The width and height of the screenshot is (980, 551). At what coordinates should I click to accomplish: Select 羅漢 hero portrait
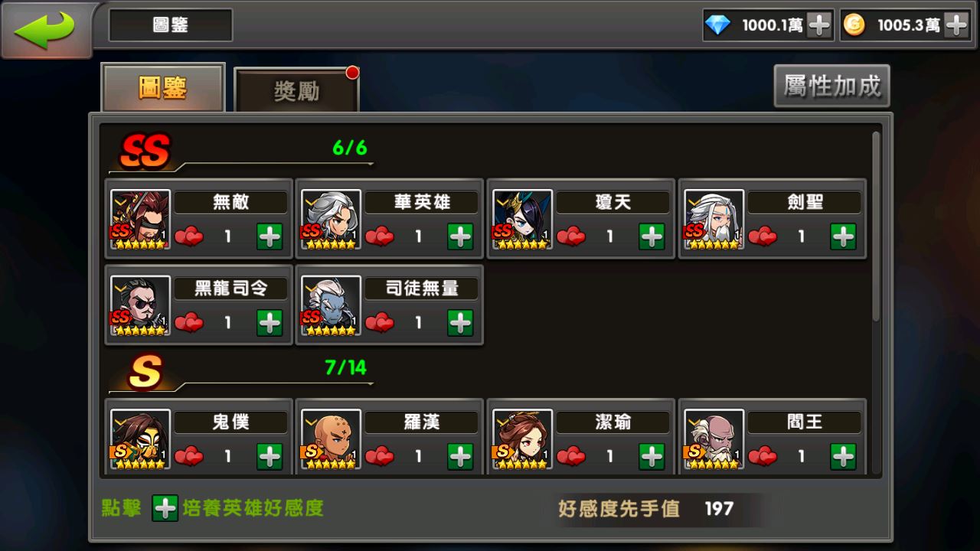(x=332, y=439)
